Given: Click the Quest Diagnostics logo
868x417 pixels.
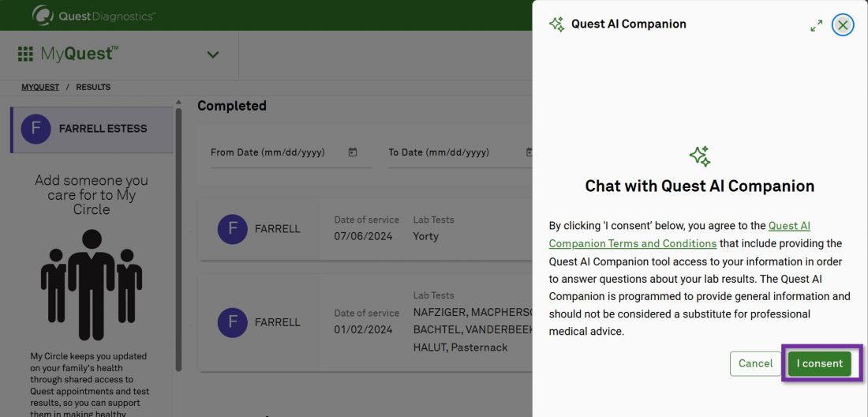Looking at the screenshot, I should click(x=94, y=16).
